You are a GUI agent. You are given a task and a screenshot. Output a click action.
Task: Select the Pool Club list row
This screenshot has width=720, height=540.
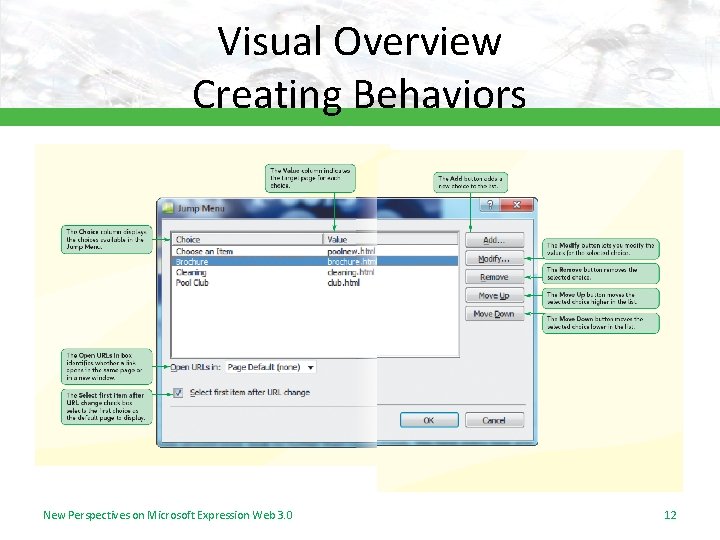click(x=315, y=283)
